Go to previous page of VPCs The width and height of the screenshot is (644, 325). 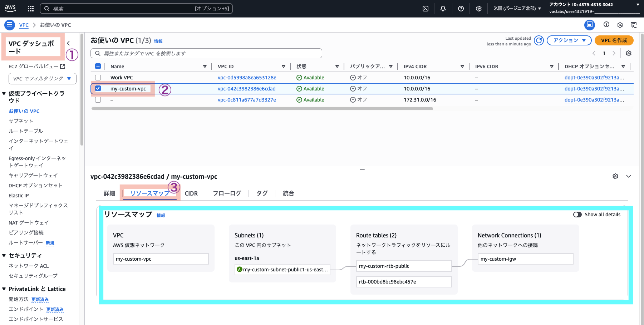594,53
